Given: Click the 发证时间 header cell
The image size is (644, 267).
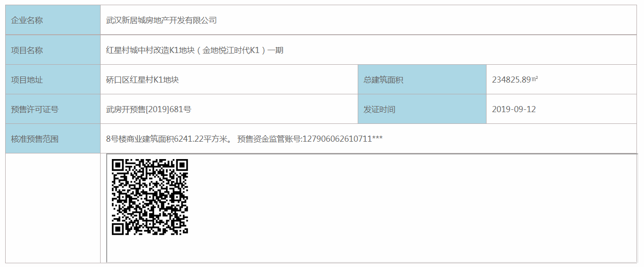Looking at the screenshot, I should (x=422, y=109).
